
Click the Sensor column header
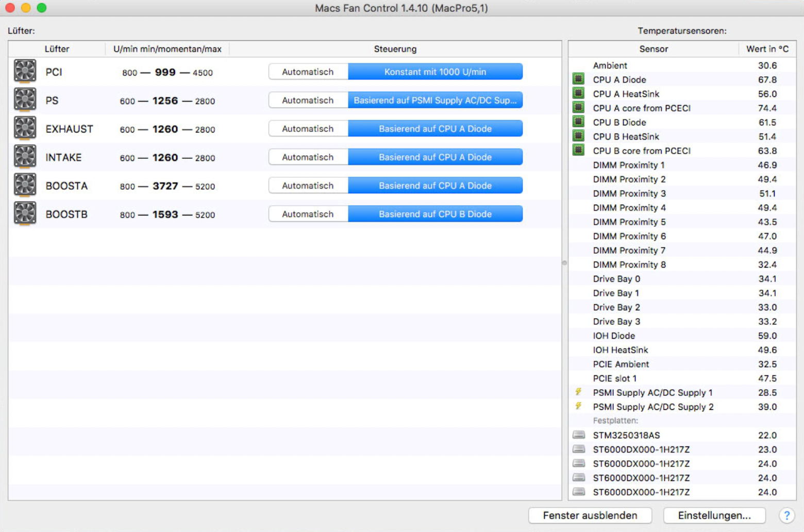pyautogui.click(x=654, y=49)
